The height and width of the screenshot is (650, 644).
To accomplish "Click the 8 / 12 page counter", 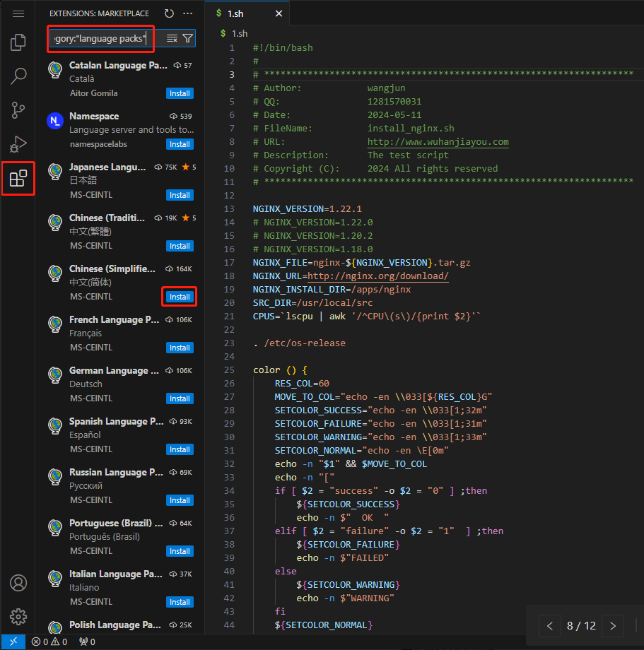I will [x=581, y=625].
